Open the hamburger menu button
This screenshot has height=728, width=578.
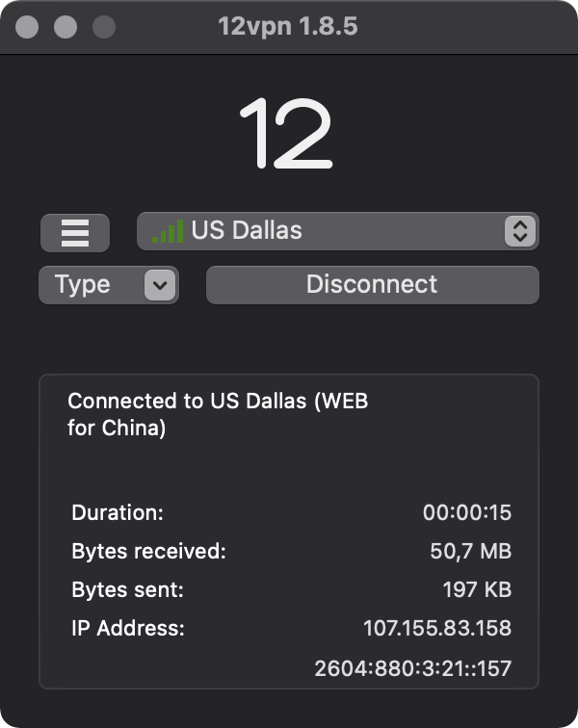tap(75, 232)
